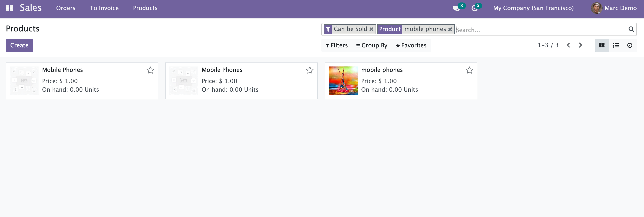Open the Group By dropdown
This screenshot has width=644, height=217.
(372, 45)
